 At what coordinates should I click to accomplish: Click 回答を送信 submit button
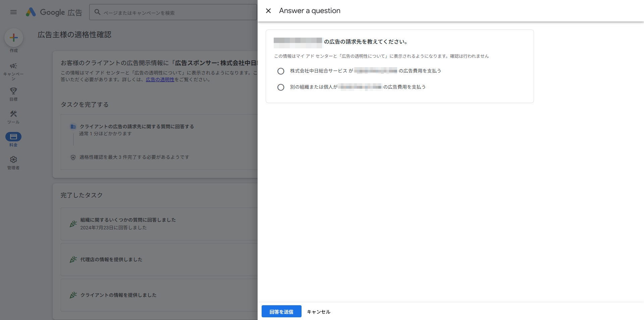(281, 311)
